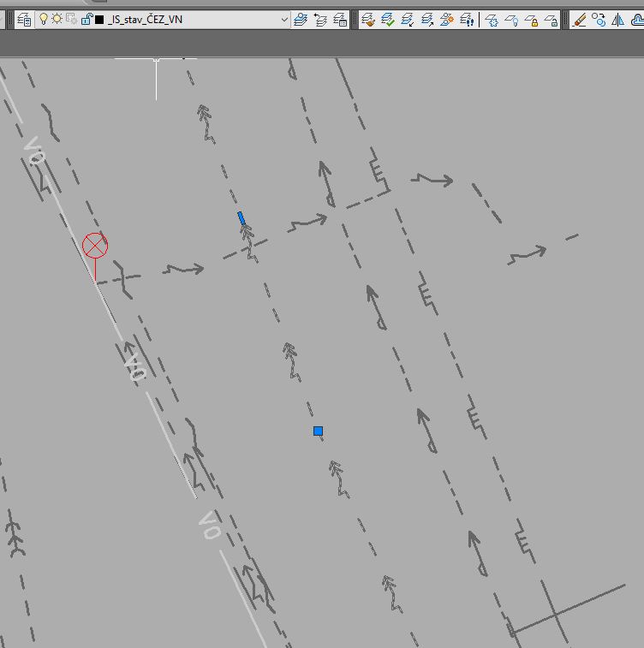The height and width of the screenshot is (648, 644).
Task: Select the Mirror tool
Action: (618, 20)
